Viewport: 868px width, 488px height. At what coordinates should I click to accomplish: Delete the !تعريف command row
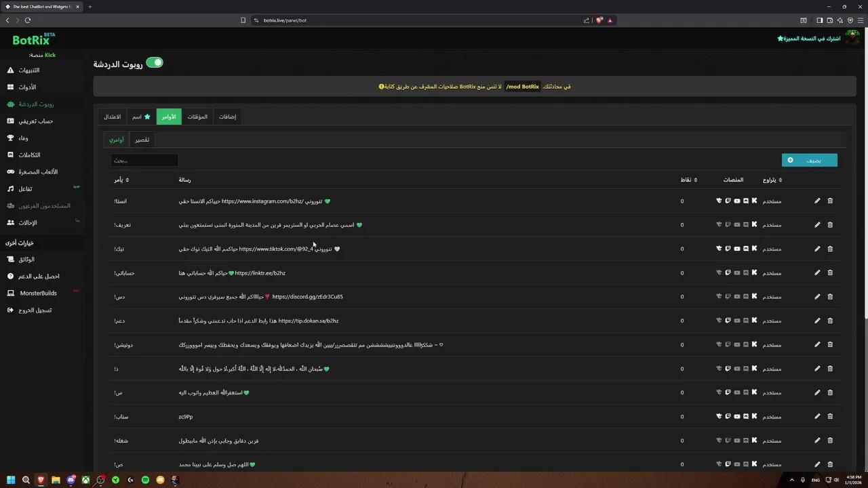pos(830,224)
